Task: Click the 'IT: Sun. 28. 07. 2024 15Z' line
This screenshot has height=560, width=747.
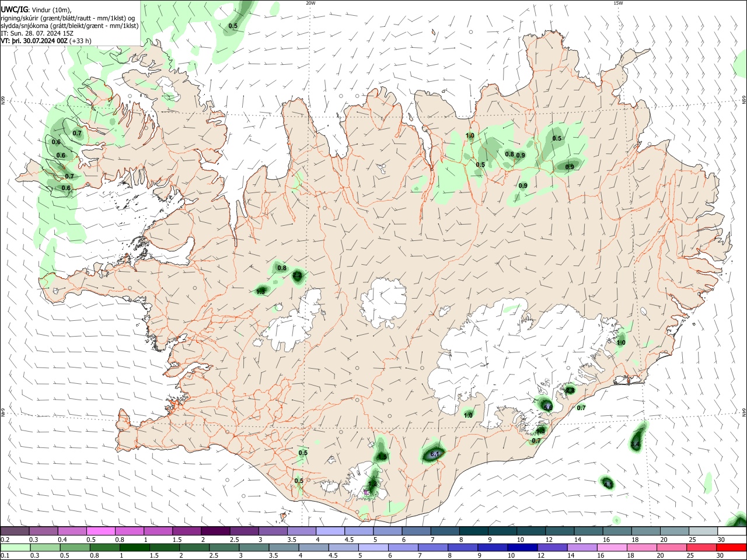Action: point(37,34)
